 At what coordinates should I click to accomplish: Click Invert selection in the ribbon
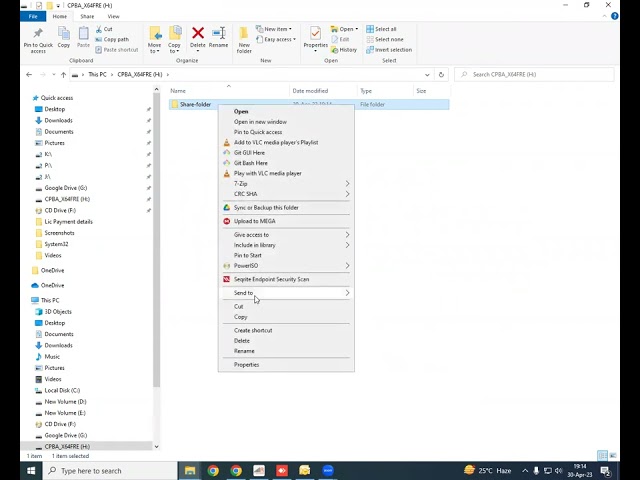[389, 49]
